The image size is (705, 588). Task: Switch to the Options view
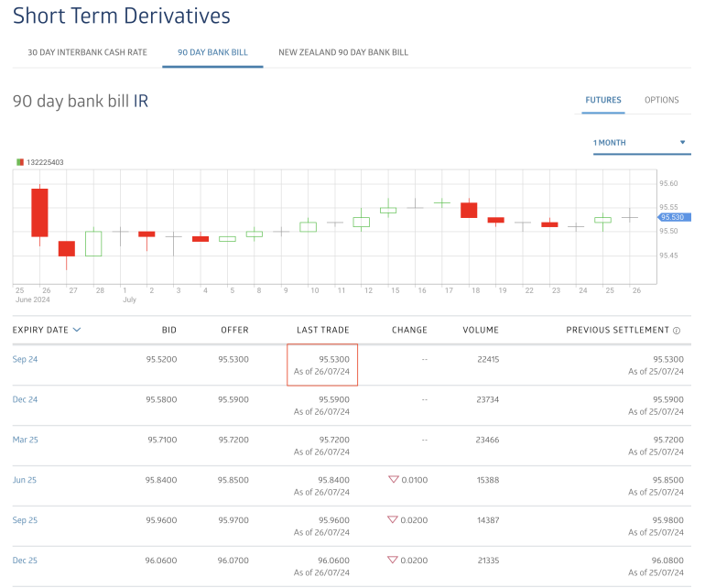coord(661,100)
